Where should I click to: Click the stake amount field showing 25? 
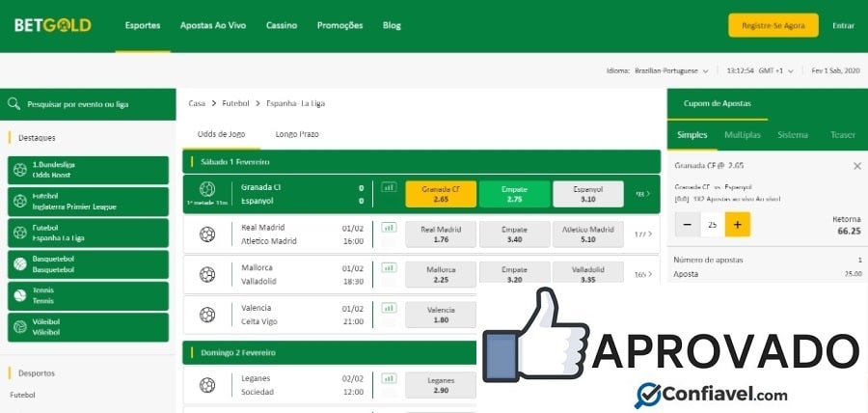tap(713, 224)
